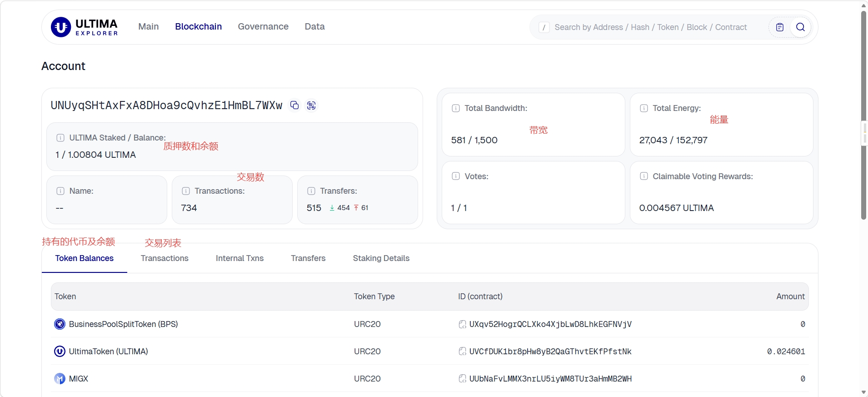Click the BusinessPoolSplitToken logo icon

(60, 324)
